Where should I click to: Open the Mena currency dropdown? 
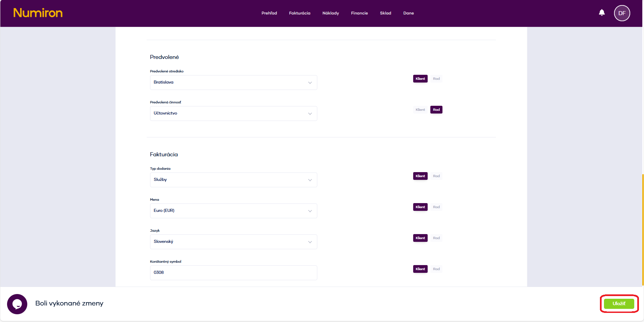[x=233, y=211]
